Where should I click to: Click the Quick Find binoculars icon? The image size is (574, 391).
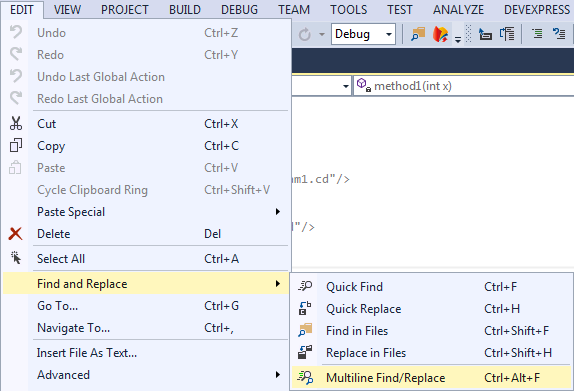[x=305, y=286]
